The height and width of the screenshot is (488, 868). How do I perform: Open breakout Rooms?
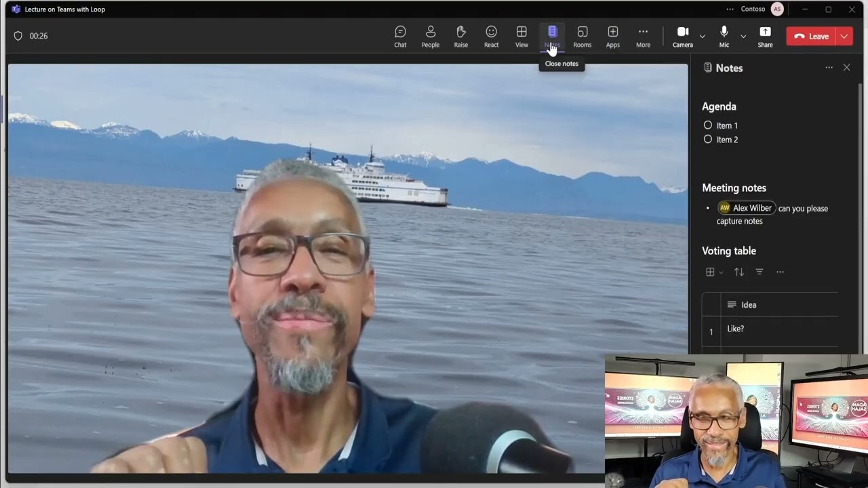(583, 37)
